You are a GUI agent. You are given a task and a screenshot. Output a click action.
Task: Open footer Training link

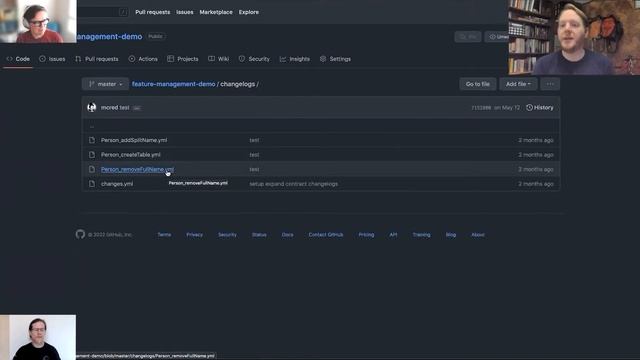[x=421, y=235]
